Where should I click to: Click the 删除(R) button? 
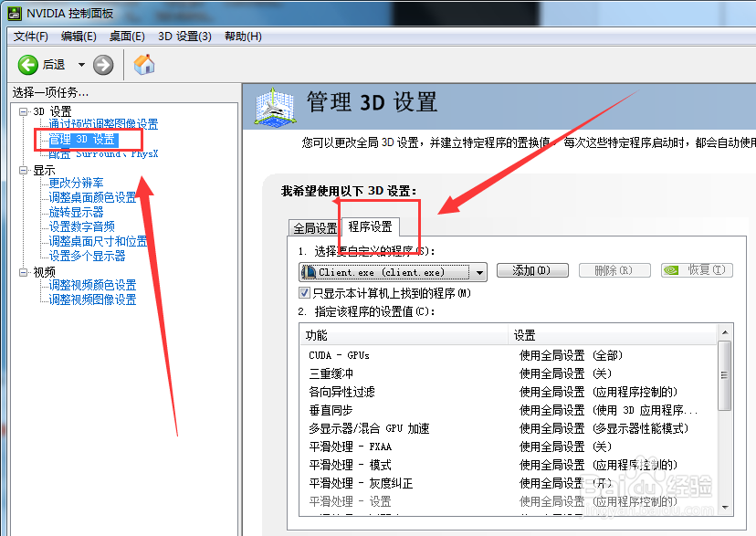pyautogui.click(x=614, y=270)
